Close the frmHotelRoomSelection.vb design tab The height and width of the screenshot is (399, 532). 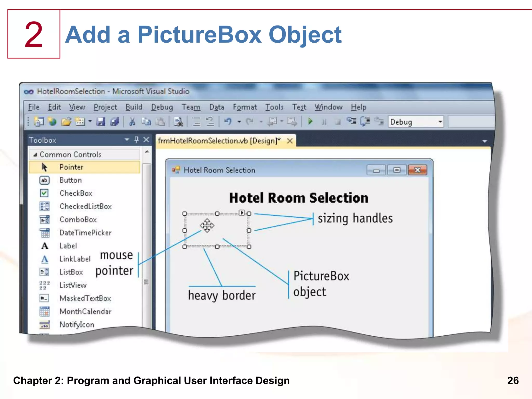(x=290, y=141)
